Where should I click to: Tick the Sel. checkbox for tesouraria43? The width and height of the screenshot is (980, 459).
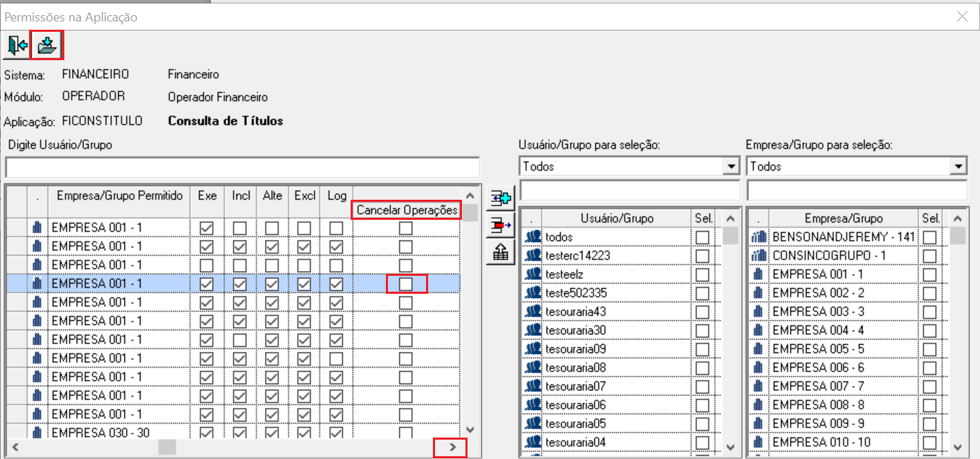pos(703,312)
